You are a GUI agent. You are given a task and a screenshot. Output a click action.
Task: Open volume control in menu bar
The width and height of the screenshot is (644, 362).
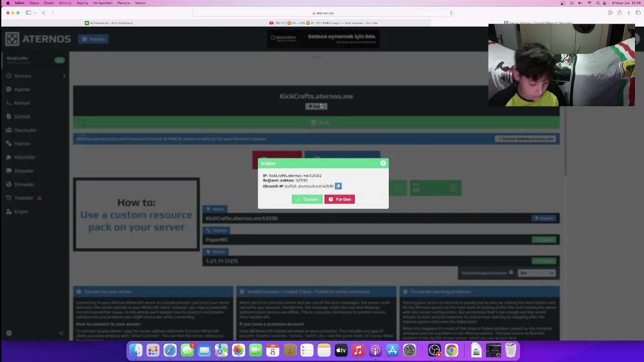point(581,3)
